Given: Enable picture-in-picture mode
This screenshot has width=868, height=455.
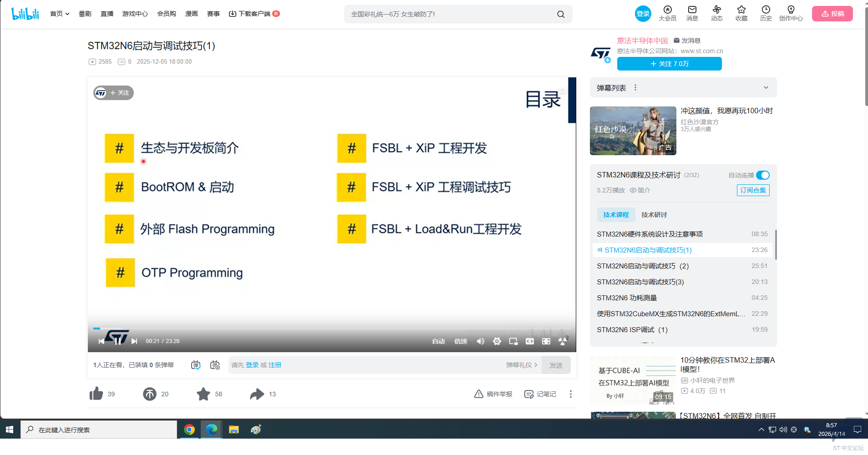Looking at the screenshot, I should click(513, 341).
